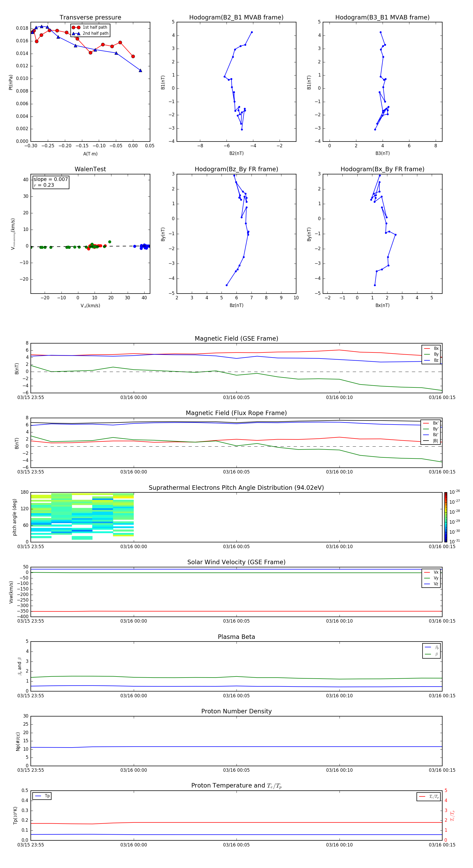Click the "Magnetic Field (Flux Rope Frame)" title
This screenshot has height=868, width=473.
click(x=236, y=413)
